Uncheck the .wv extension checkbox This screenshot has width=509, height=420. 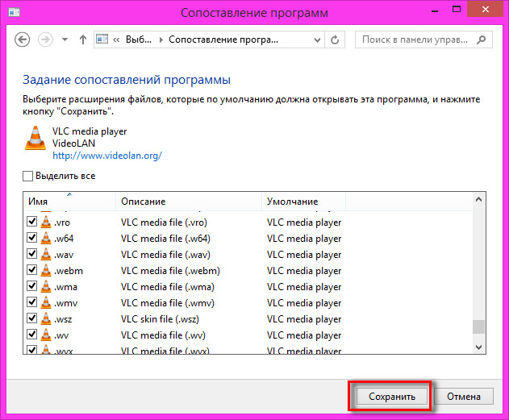click(x=31, y=334)
